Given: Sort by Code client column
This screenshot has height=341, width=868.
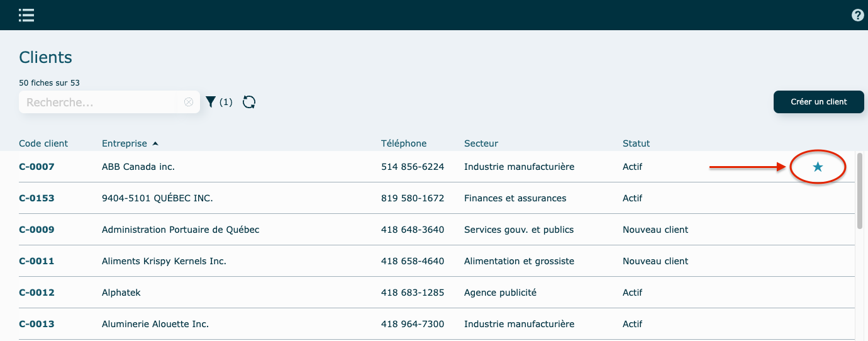Looking at the screenshot, I should pyautogui.click(x=43, y=143).
